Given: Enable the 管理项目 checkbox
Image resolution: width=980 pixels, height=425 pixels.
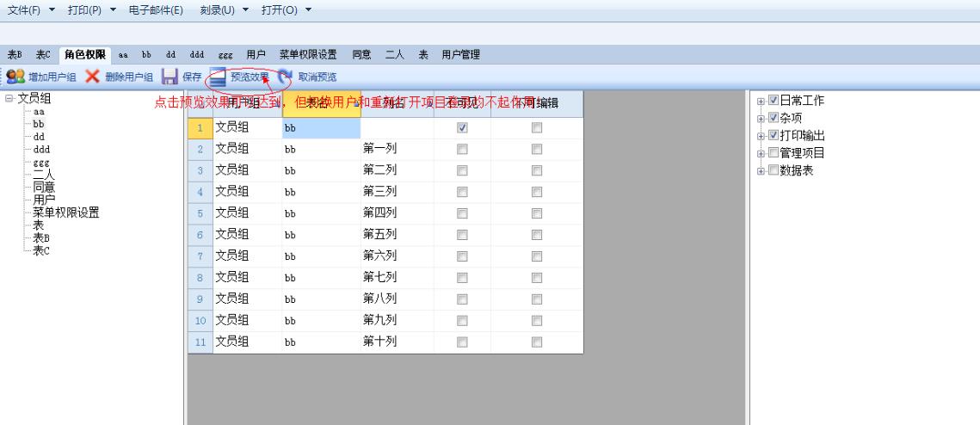Looking at the screenshot, I should tap(773, 153).
